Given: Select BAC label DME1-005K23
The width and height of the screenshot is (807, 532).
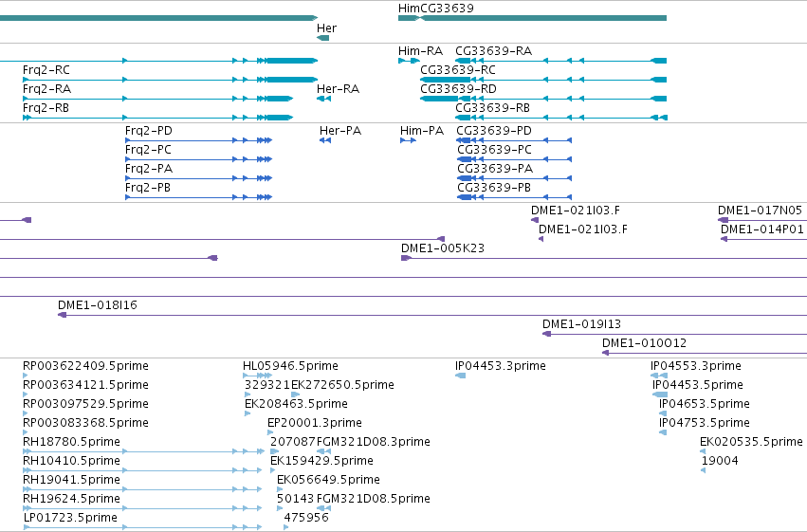Looking at the screenshot, I should (x=443, y=248).
